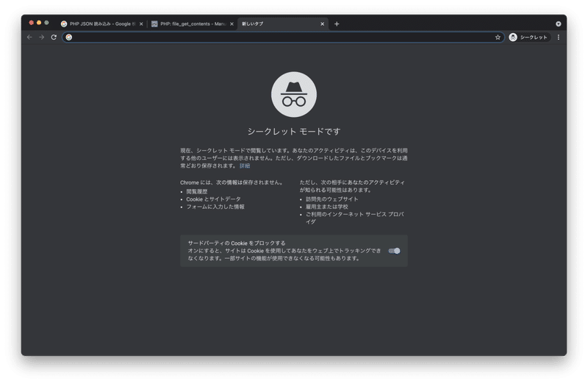Reload the current page
588x384 pixels.
(x=54, y=38)
